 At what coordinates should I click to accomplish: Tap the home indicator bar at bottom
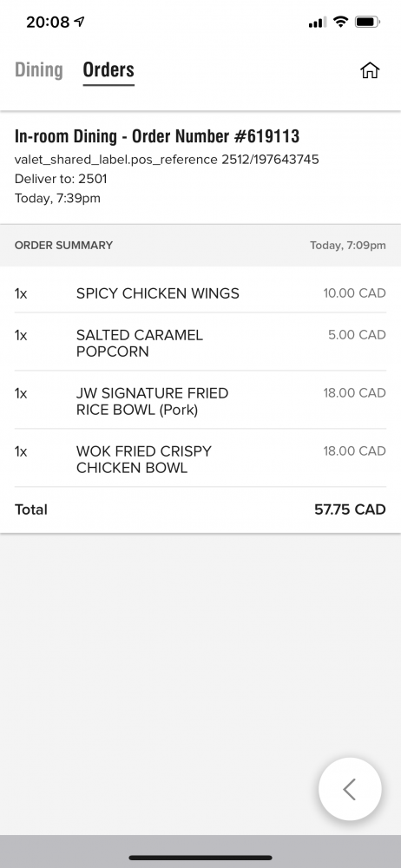(x=200, y=858)
